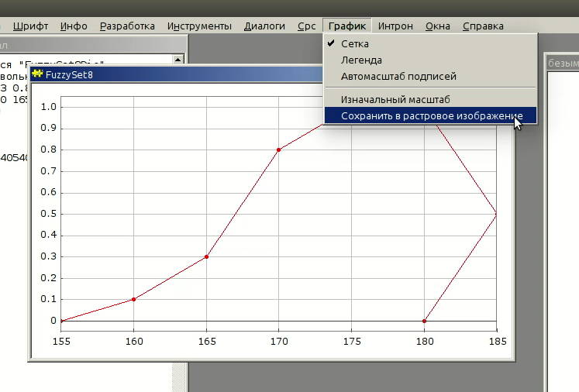Open the Инфо menu
Image resolution: width=579 pixels, height=392 pixels.
pyautogui.click(x=74, y=26)
